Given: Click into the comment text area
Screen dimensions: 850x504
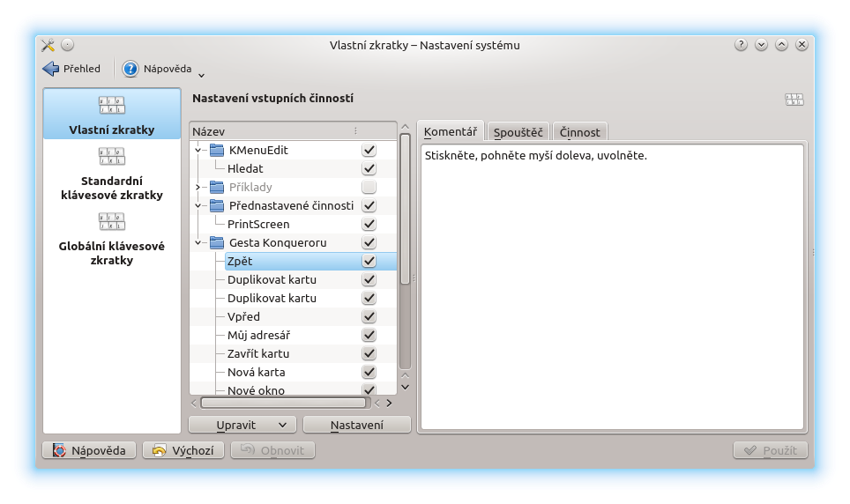Looking at the screenshot, I should (612, 286).
